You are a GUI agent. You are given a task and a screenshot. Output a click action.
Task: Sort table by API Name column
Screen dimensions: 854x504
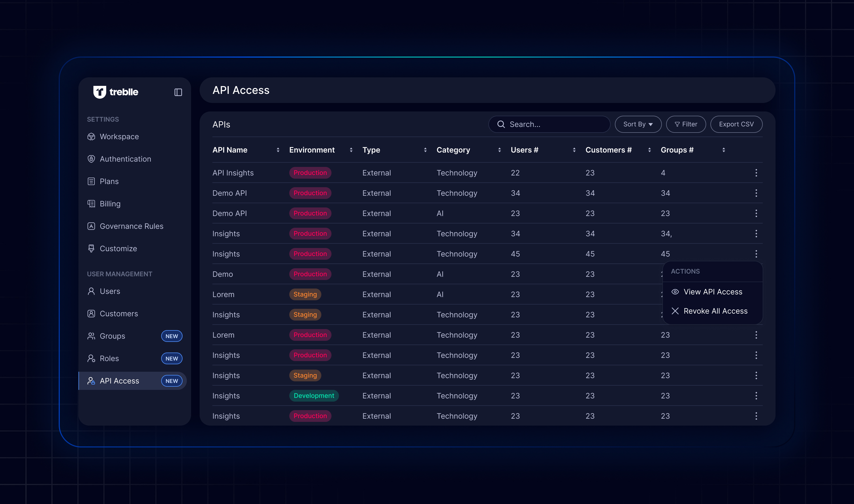click(x=278, y=150)
